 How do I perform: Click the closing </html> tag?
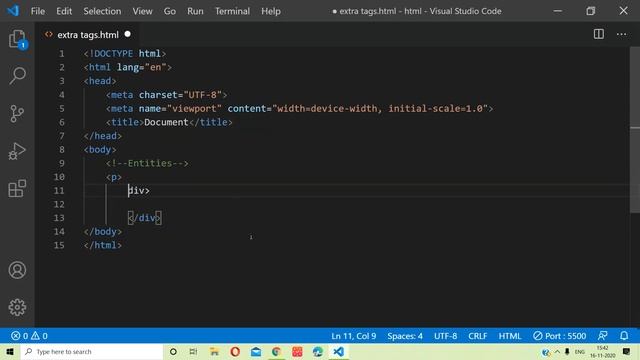(103, 245)
